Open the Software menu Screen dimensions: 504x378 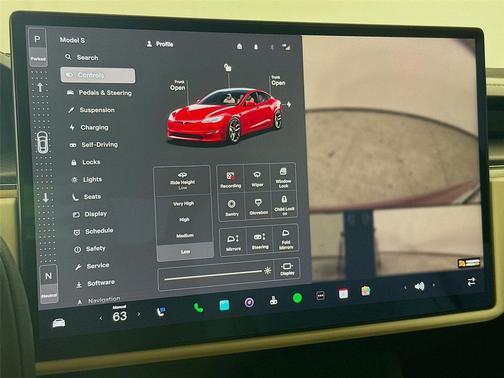click(x=95, y=283)
